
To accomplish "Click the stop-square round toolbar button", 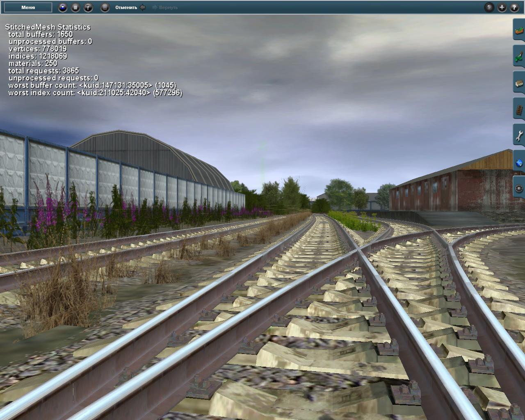I will coord(75,7).
